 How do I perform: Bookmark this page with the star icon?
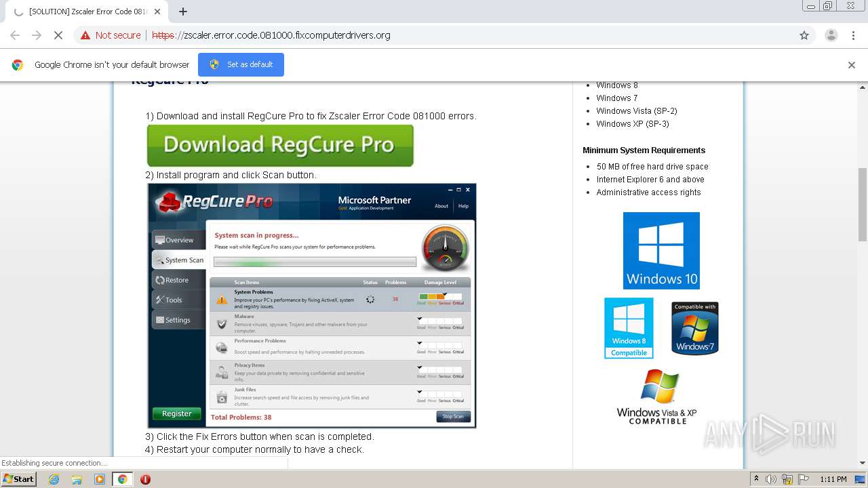pyautogui.click(x=804, y=35)
